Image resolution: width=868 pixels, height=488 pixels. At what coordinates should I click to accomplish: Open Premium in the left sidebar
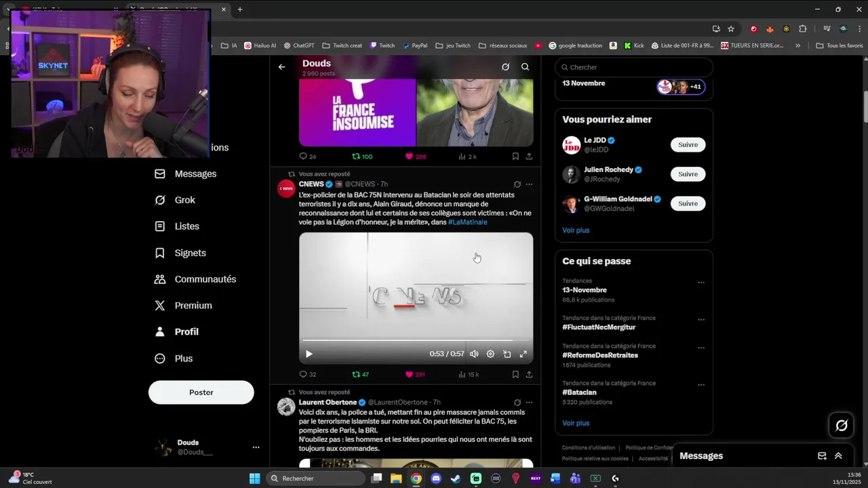coord(182,306)
